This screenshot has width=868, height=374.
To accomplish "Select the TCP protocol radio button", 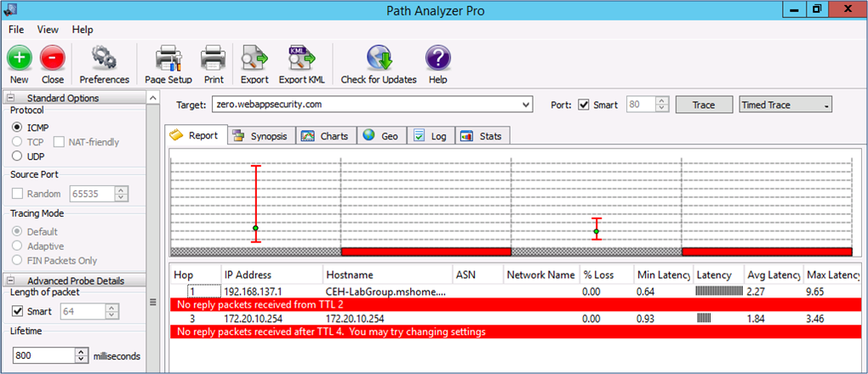I will coord(17,142).
